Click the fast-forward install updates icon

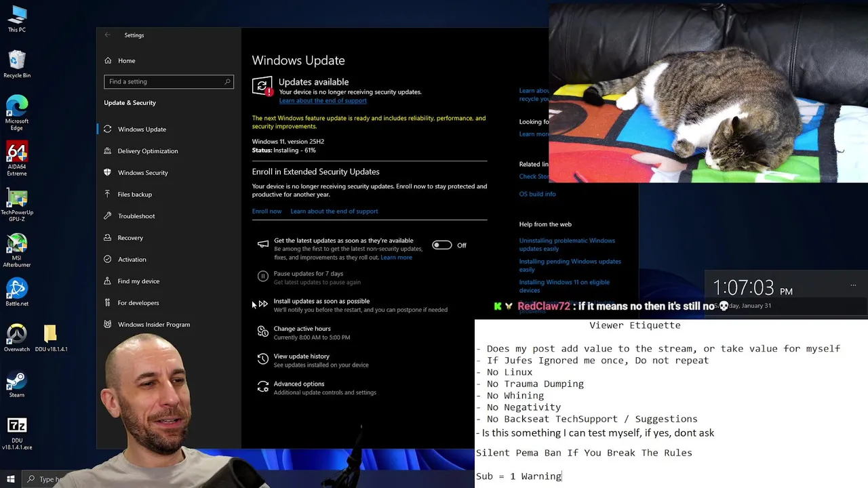tap(263, 304)
